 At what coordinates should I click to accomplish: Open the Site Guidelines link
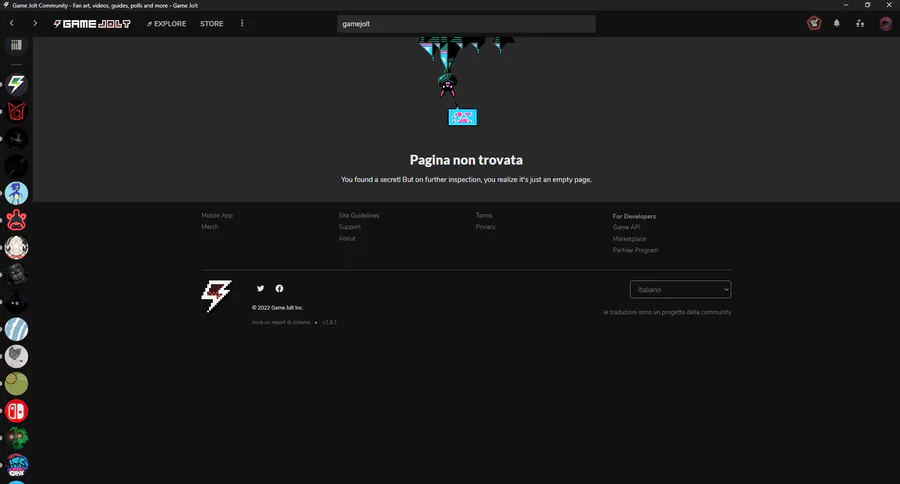[359, 215]
